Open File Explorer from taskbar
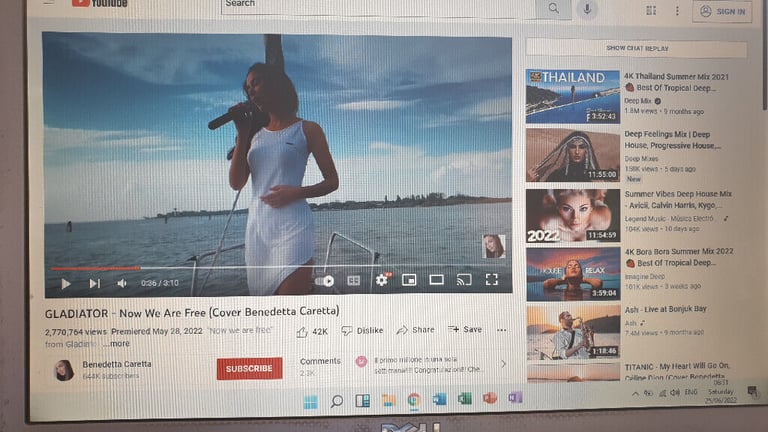The height and width of the screenshot is (432, 768). click(x=389, y=400)
